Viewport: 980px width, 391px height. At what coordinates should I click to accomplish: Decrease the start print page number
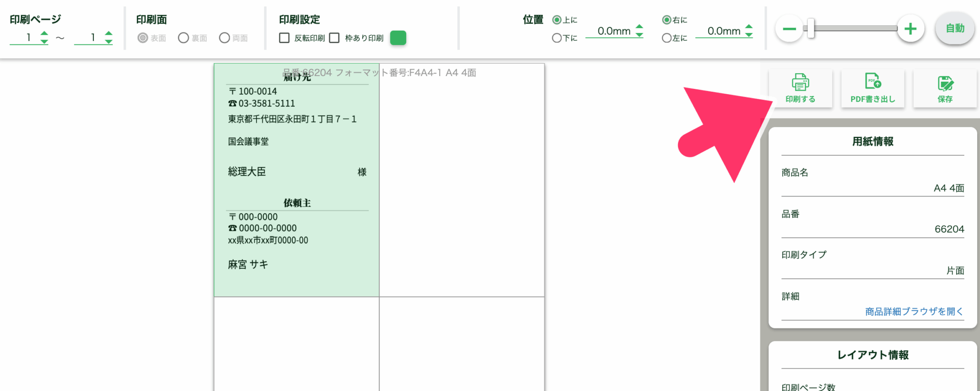click(44, 42)
